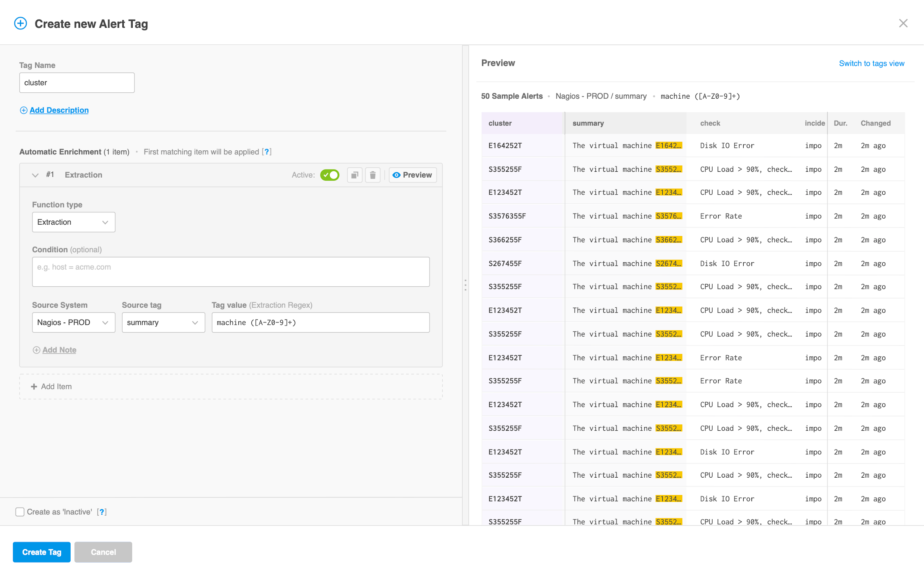Image resolution: width=924 pixels, height=577 pixels.
Task: Click the Create Tag button
Action: pos(42,552)
